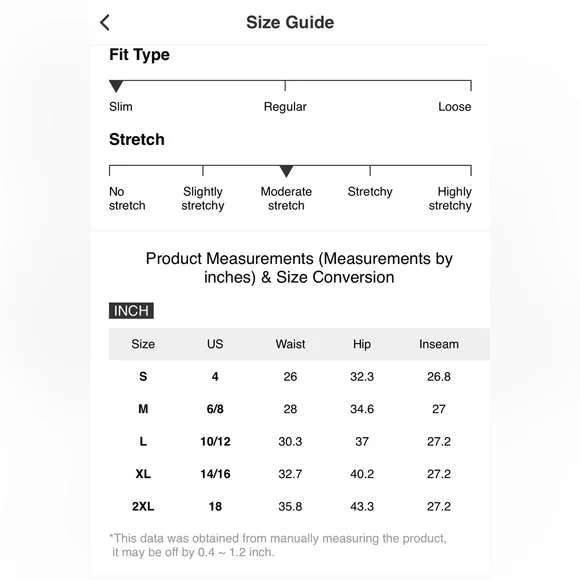The image size is (580, 580).
Task: Click the Highly stretchy label
Action: coord(450,198)
